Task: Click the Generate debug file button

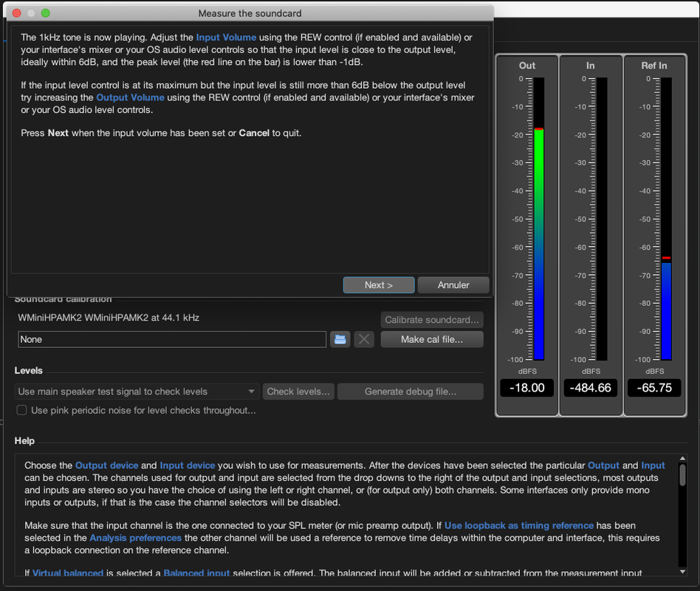Action: coord(411,392)
